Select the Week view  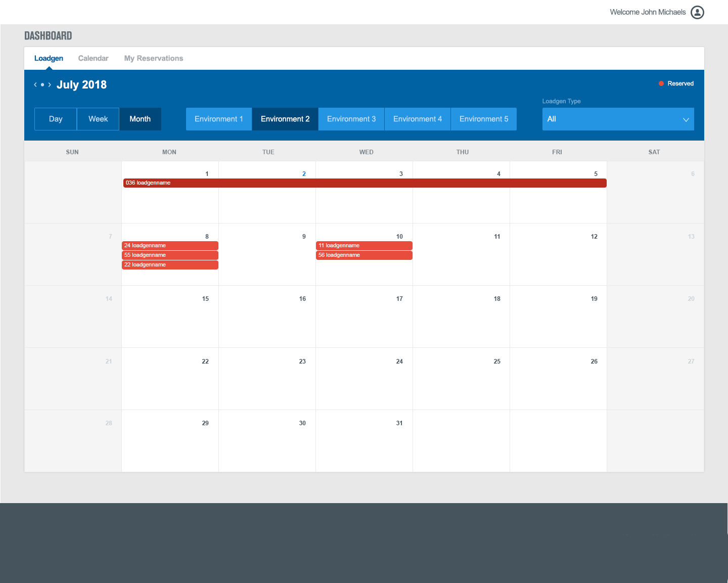(x=98, y=119)
